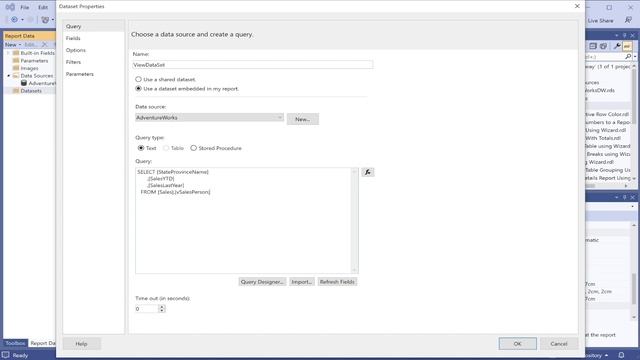Viewport: 640px width, 360px height.
Task: Click the Datasets folder icon in Report Data
Action: (x=16, y=91)
